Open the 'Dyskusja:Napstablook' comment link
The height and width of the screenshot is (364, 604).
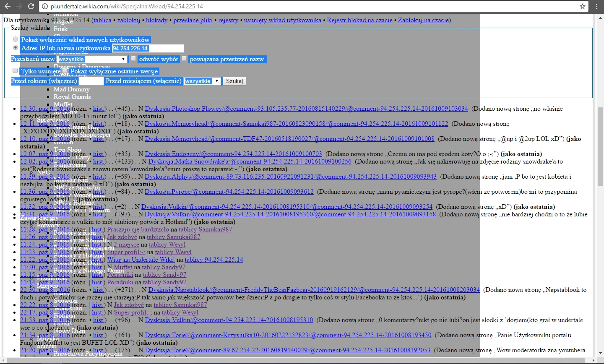(314, 290)
